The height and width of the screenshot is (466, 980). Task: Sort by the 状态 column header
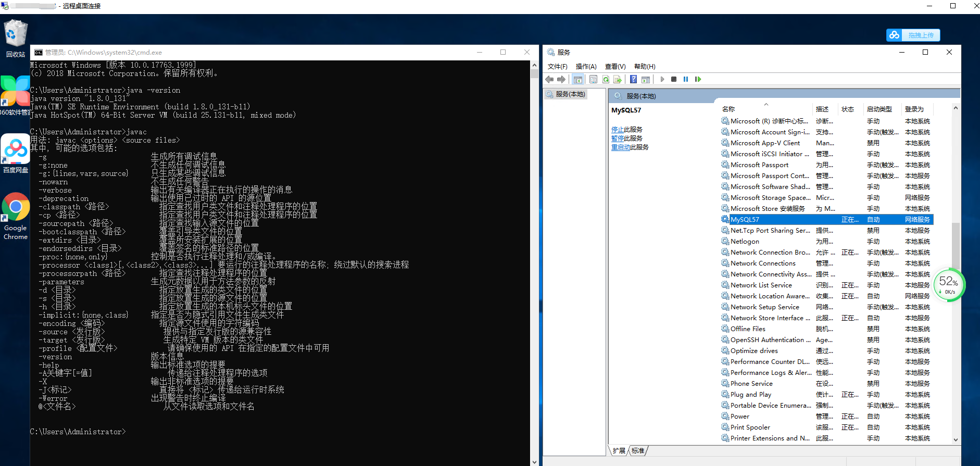[851, 109]
